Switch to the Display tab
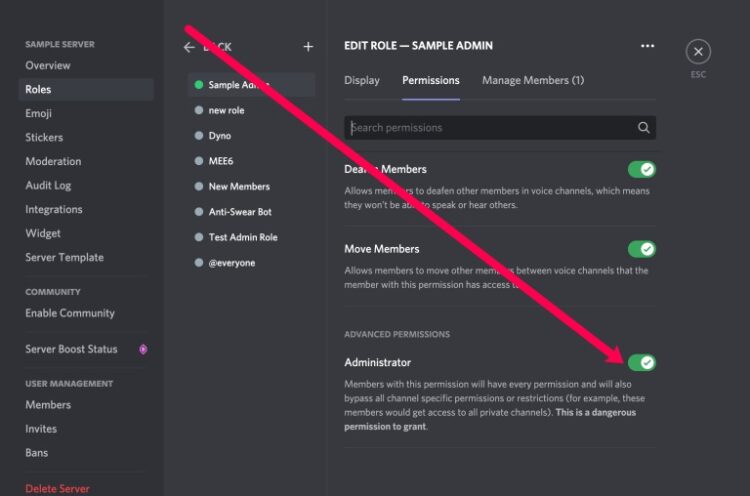The image size is (750, 496). 362,80
